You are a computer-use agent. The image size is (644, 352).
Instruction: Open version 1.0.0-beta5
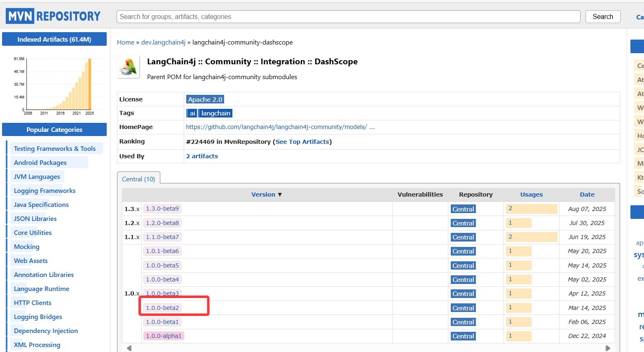(x=162, y=265)
